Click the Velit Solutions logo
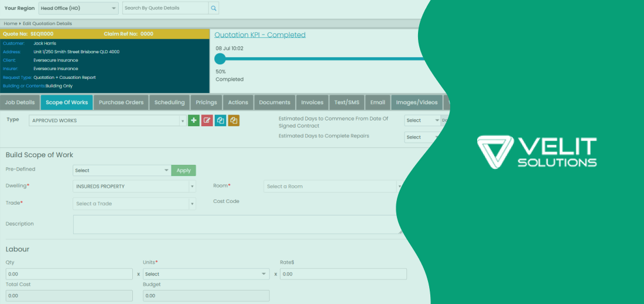 [537, 152]
